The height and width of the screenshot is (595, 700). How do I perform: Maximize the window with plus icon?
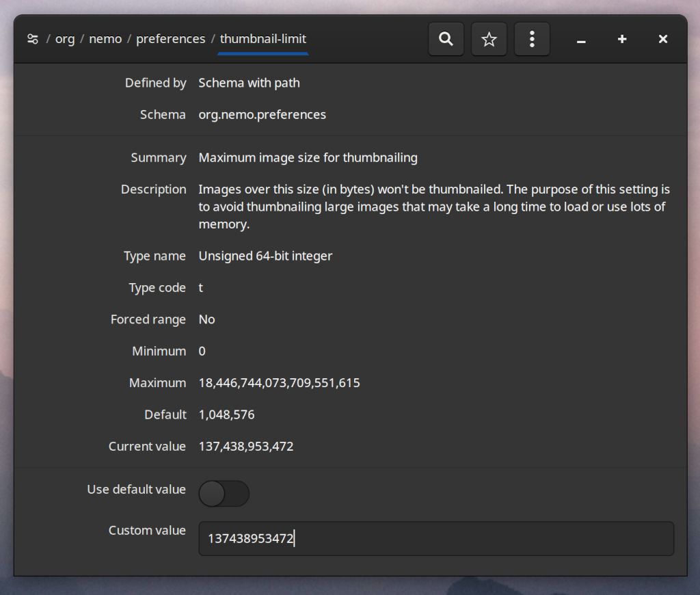click(622, 39)
